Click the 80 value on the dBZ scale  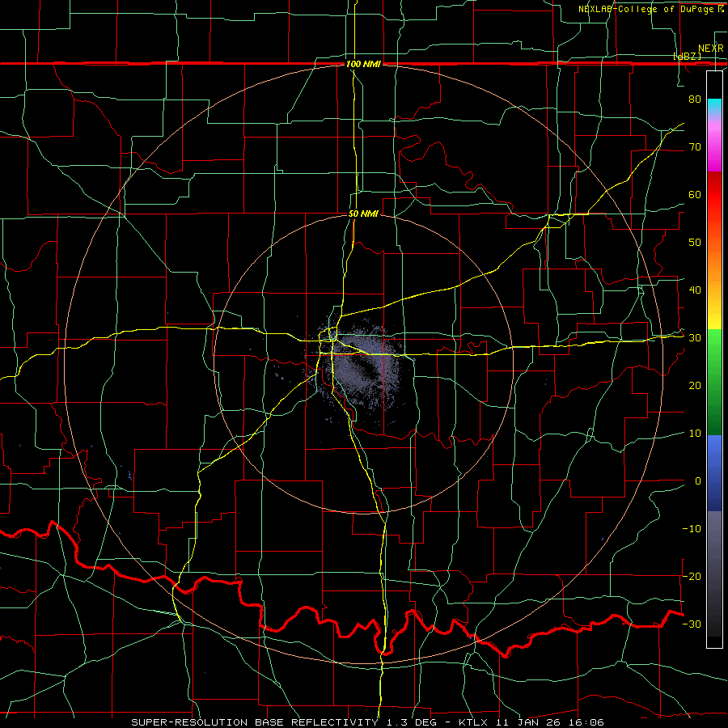(x=695, y=99)
